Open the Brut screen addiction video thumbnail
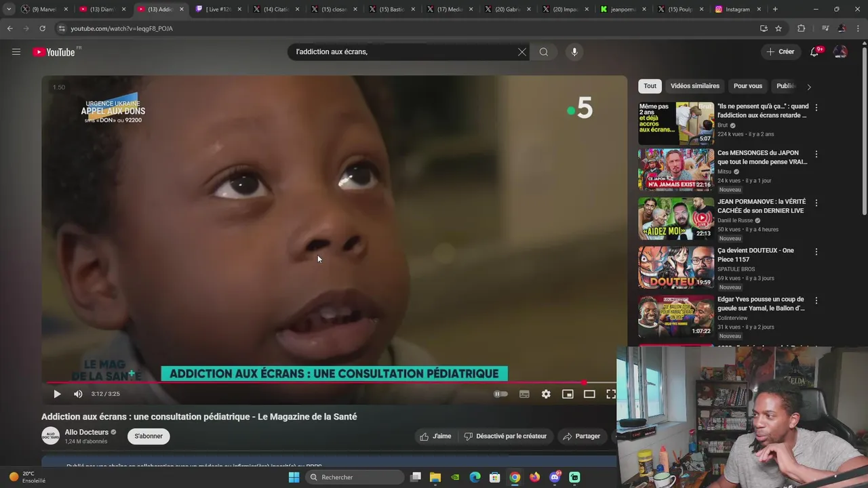This screenshot has width=868, height=488. pyautogui.click(x=676, y=123)
